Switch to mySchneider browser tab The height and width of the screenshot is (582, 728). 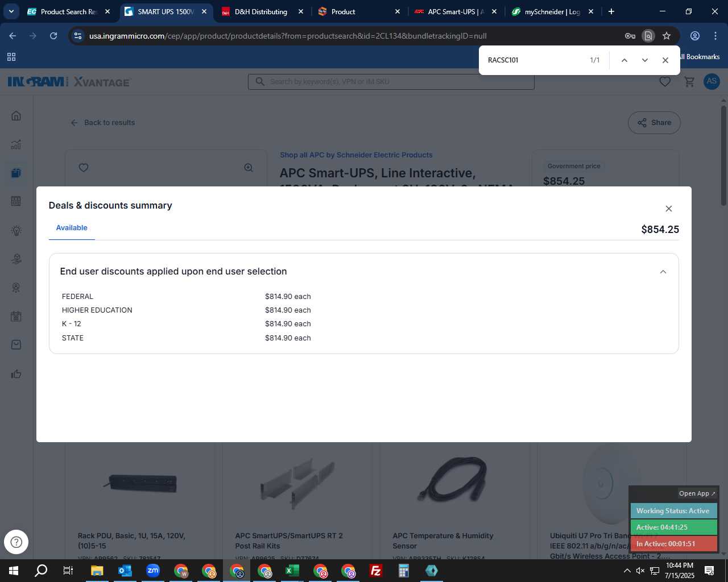tap(552, 11)
